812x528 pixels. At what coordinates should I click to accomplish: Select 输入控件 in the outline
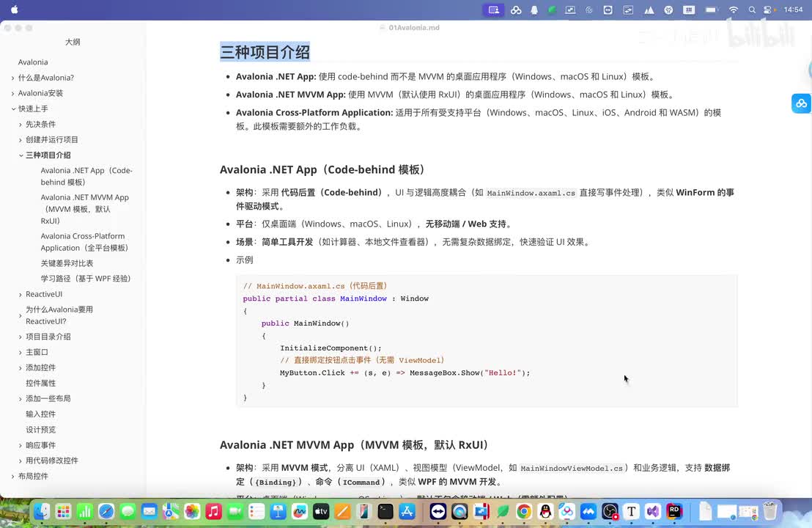[x=40, y=414]
